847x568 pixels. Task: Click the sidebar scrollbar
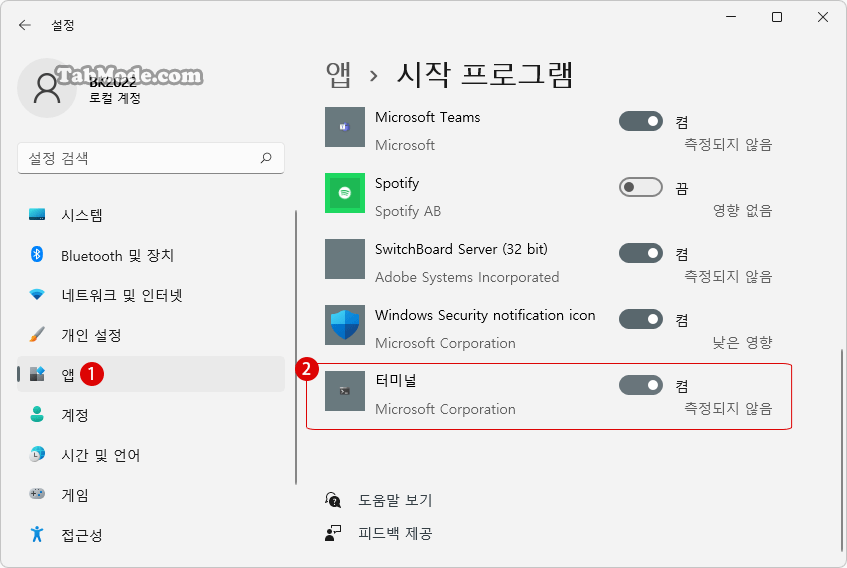click(x=296, y=348)
